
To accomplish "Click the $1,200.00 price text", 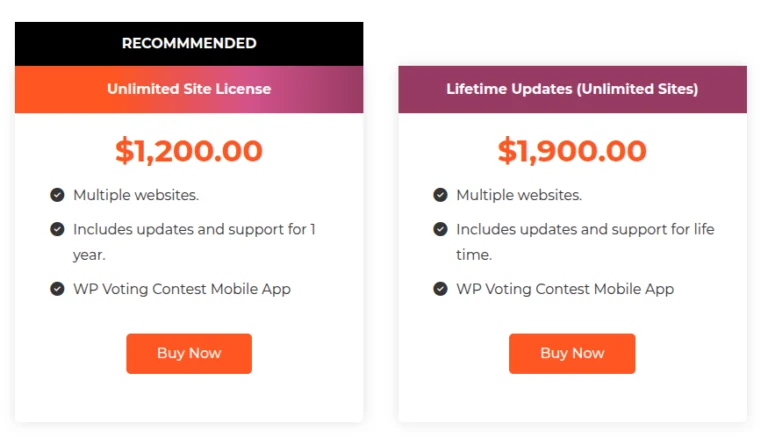I will point(189,151).
